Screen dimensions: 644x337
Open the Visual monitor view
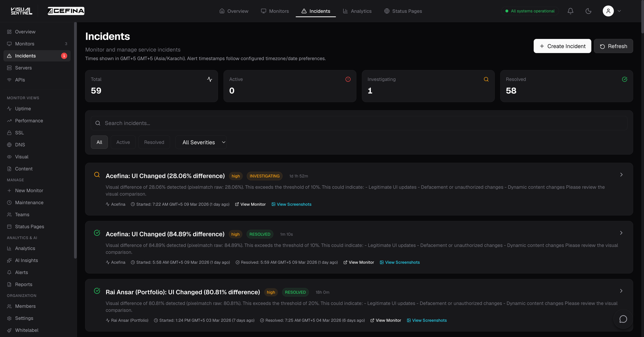(x=21, y=156)
